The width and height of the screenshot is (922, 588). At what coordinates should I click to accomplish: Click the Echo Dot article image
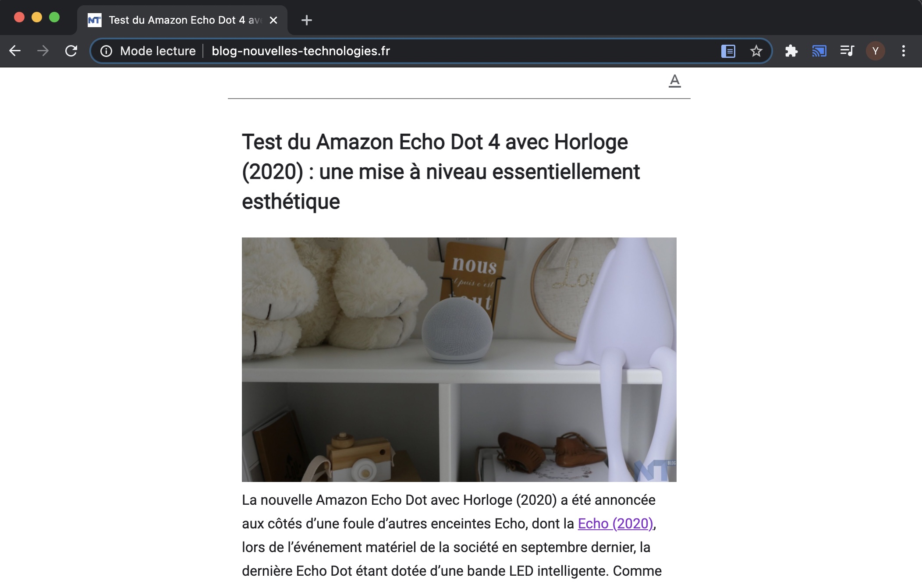coord(459,360)
